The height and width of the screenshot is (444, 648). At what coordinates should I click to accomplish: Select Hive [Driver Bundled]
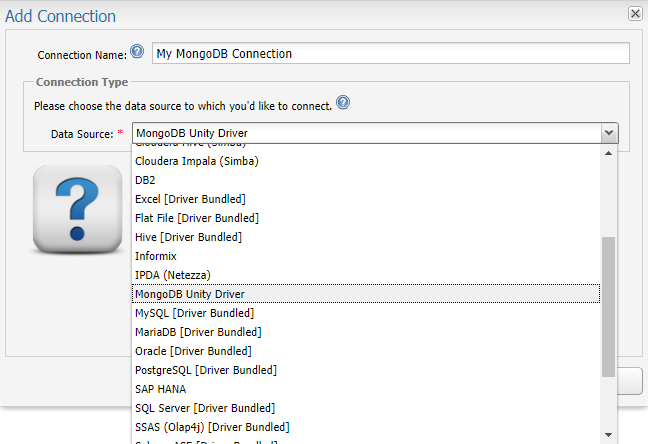(x=366, y=237)
